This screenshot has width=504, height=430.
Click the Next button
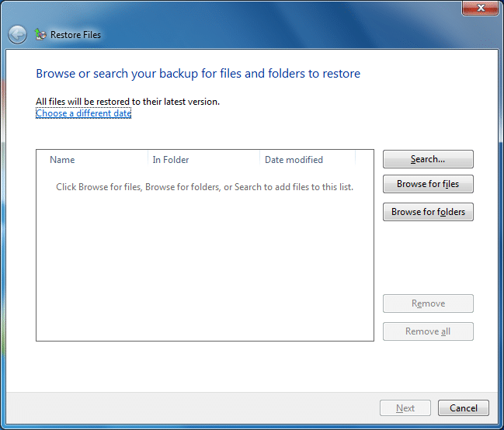pyautogui.click(x=405, y=408)
